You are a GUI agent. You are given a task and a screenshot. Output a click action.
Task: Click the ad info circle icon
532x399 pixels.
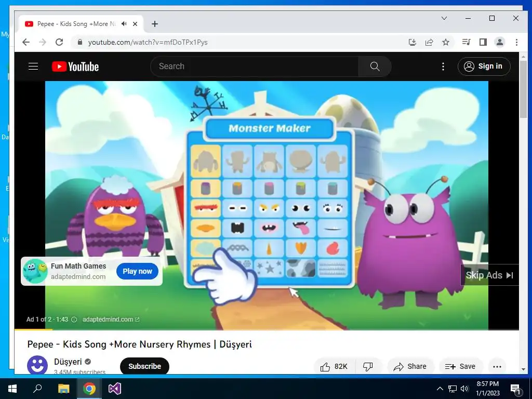[74, 320]
